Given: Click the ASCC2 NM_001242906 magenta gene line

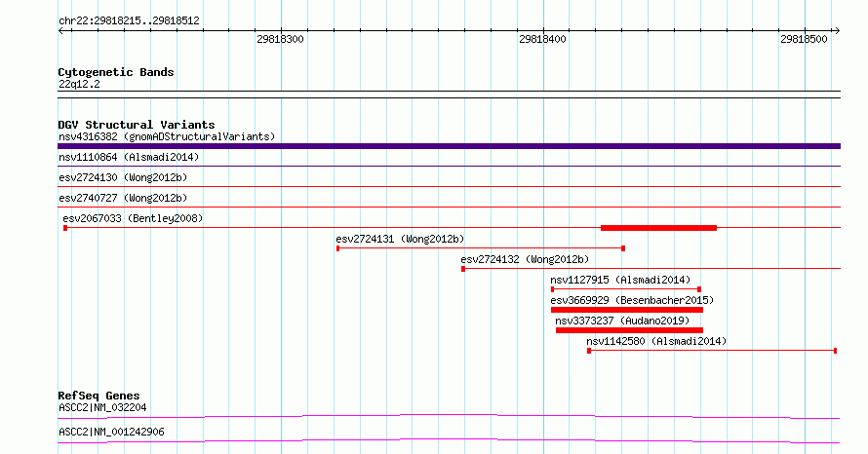Looking at the screenshot, I should pos(449,440).
